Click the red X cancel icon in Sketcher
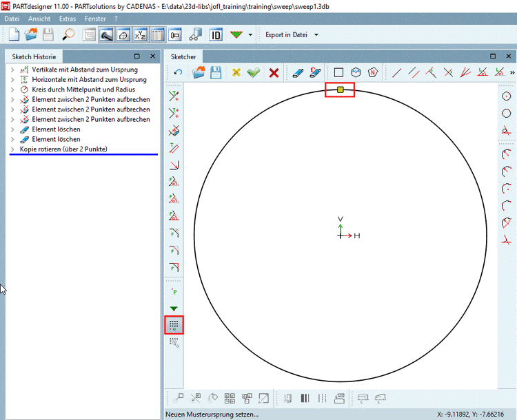 pos(274,72)
